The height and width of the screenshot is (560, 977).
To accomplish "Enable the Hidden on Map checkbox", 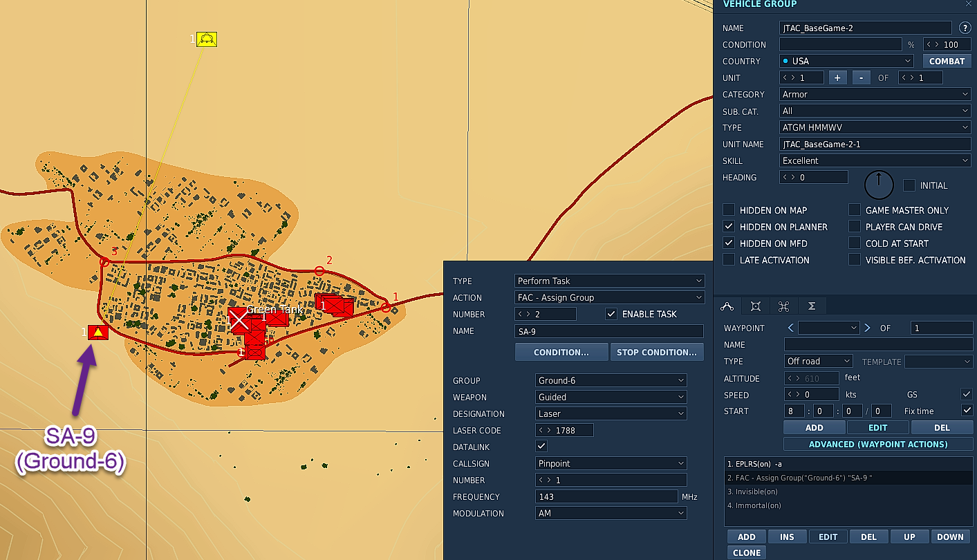I will pos(729,210).
